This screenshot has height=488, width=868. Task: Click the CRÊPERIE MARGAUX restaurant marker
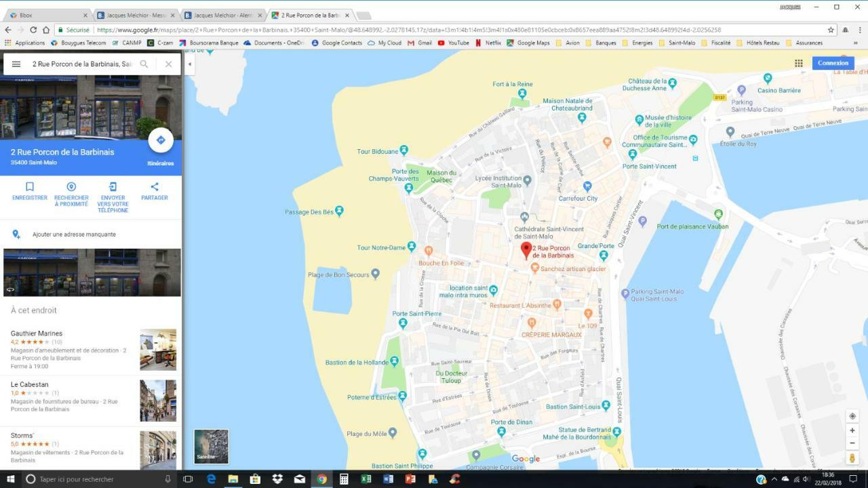pyautogui.click(x=531, y=323)
